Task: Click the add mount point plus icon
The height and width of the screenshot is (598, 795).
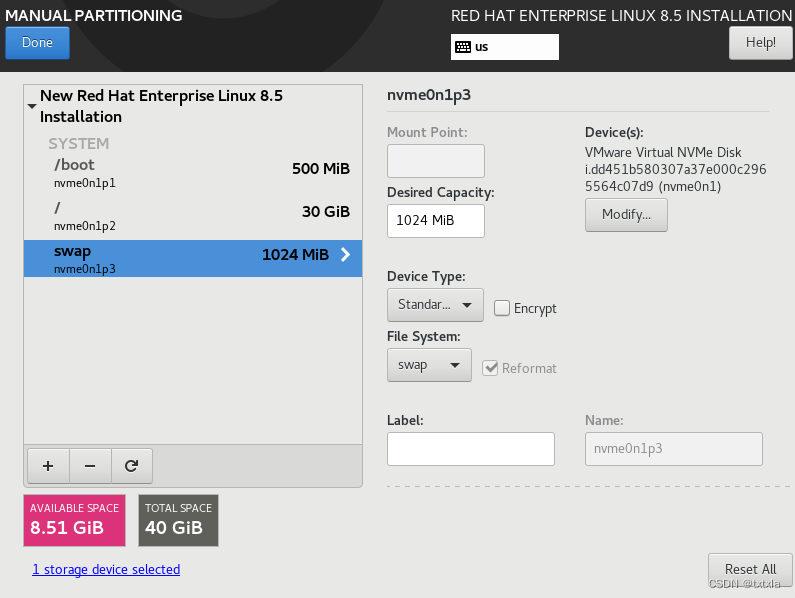Action: [48, 466]
